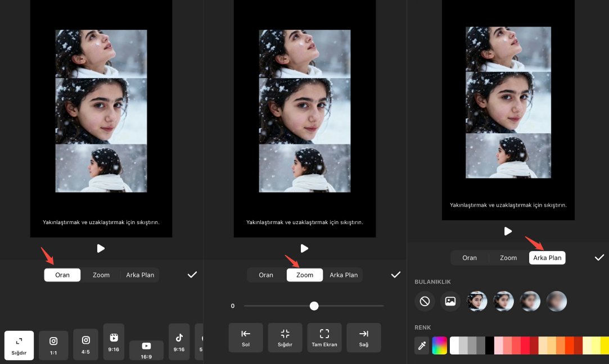This screenshot has height=364, width=609.
Task: Click the highlighted Oran tab
Action: 62,275
